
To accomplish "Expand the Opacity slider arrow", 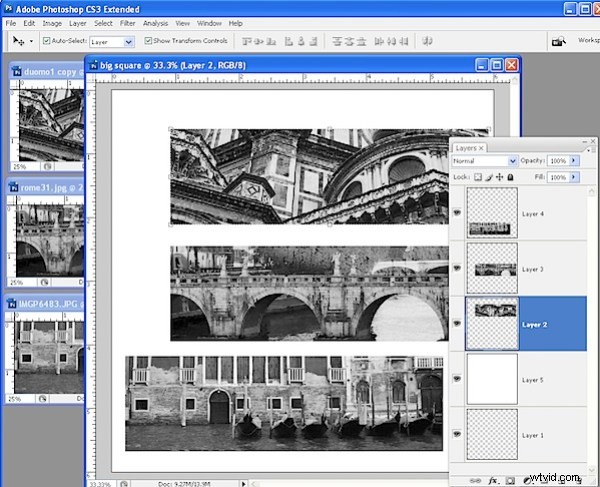I will pos(574,161).
